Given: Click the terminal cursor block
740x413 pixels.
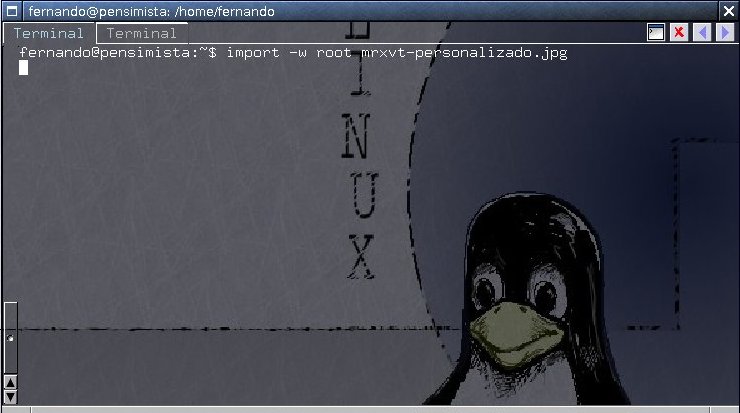Looking at the screenshot, I should pyautogui.click(x=23, y=68).
